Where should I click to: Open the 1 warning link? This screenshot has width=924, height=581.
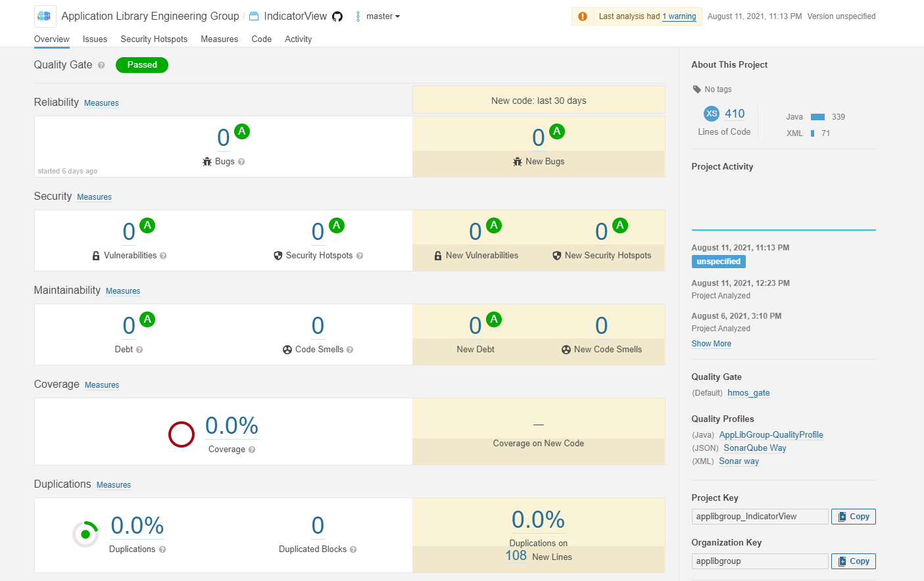679,16
